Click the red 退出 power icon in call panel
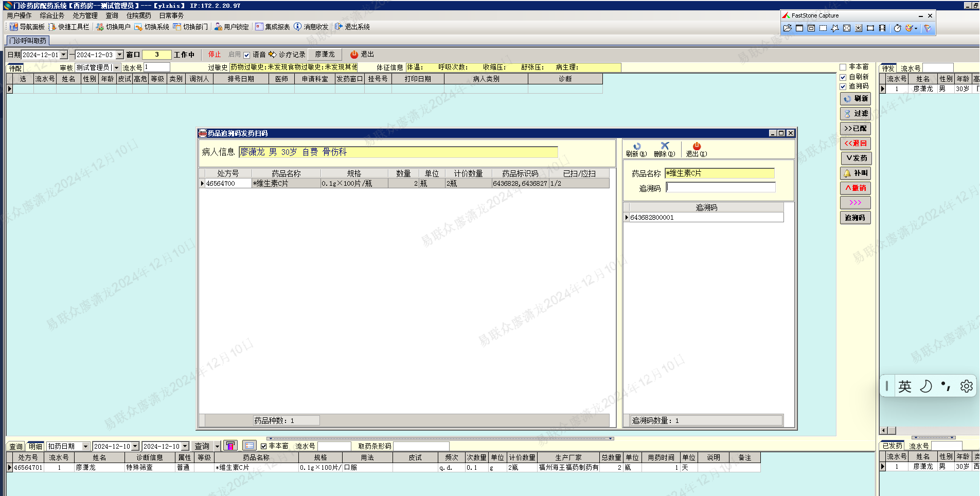This screenshot has width=980, height=496. click(354, 55)
